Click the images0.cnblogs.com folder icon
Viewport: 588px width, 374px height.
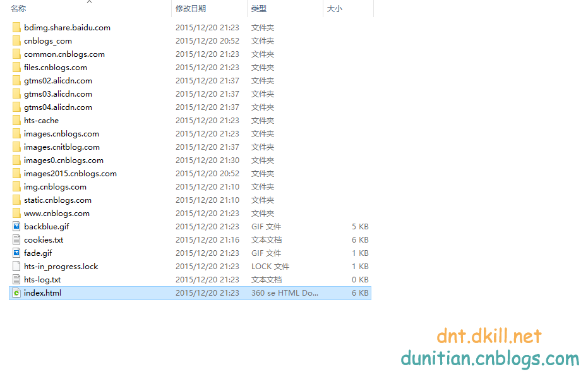coord(16,160)
